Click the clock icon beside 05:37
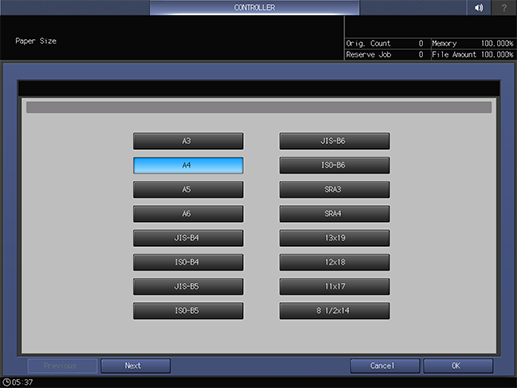 6,382
